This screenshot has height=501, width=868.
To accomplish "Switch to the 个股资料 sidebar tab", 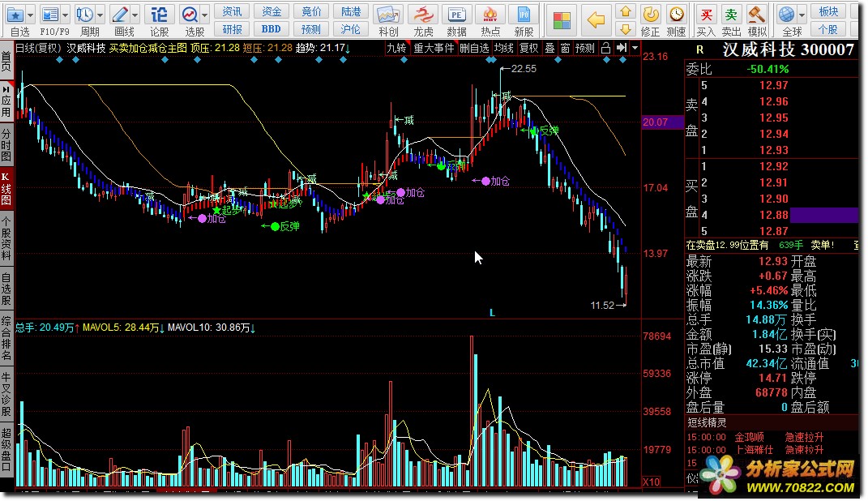I will (6, 238).
